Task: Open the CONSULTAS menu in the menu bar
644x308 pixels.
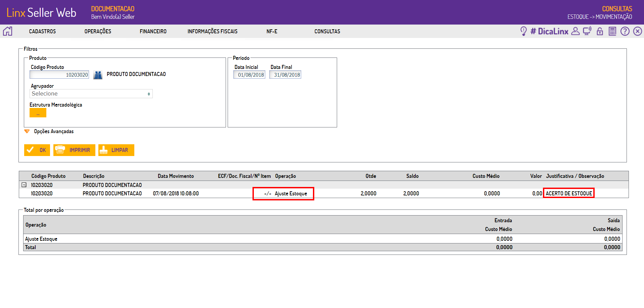Action: (327, 31)
